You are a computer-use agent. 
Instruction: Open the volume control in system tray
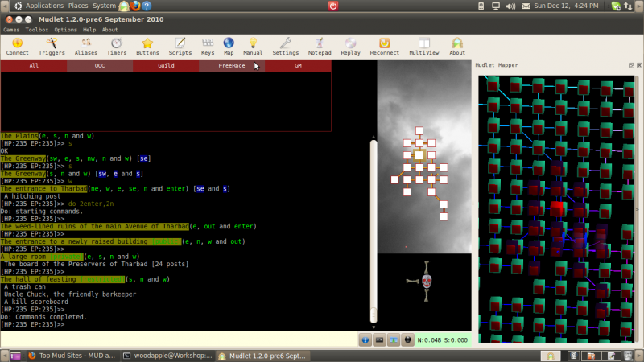coord(510,6)
